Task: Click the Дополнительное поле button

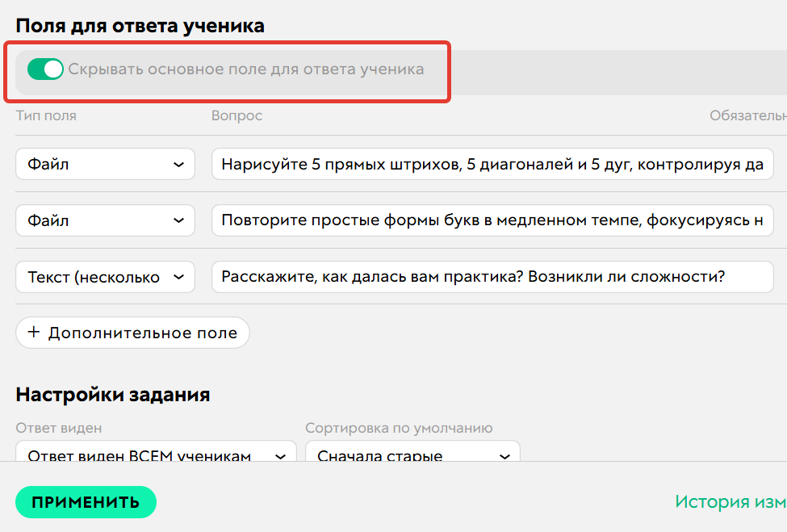Action: coord(132,332)
